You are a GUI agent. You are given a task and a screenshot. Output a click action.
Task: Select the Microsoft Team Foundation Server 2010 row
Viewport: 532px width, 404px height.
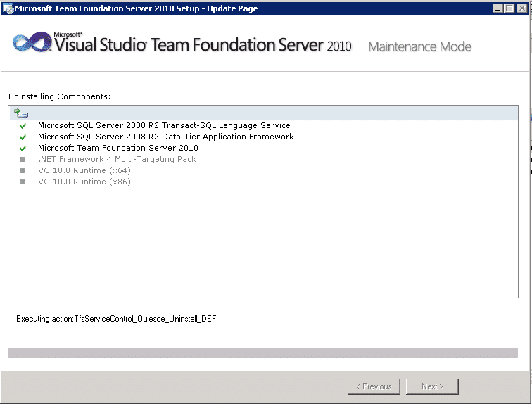118,148
